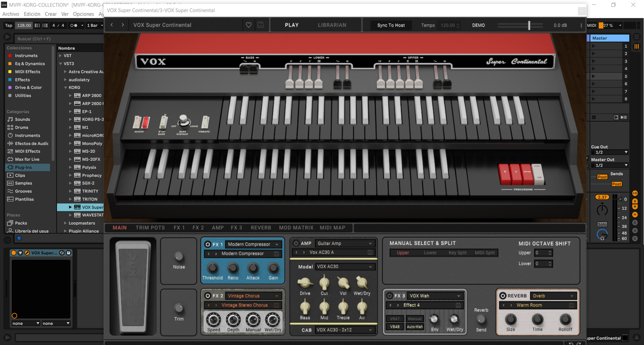Switch to the LIBRARIAN view
The width and height of the screenshot is (644, 345).
(332, 25)
